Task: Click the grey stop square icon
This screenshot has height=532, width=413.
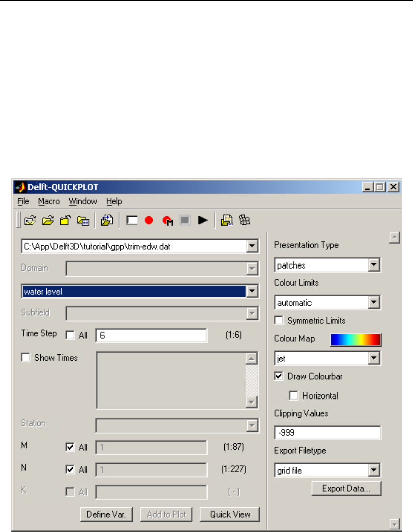Action: (x=185, y=220)
